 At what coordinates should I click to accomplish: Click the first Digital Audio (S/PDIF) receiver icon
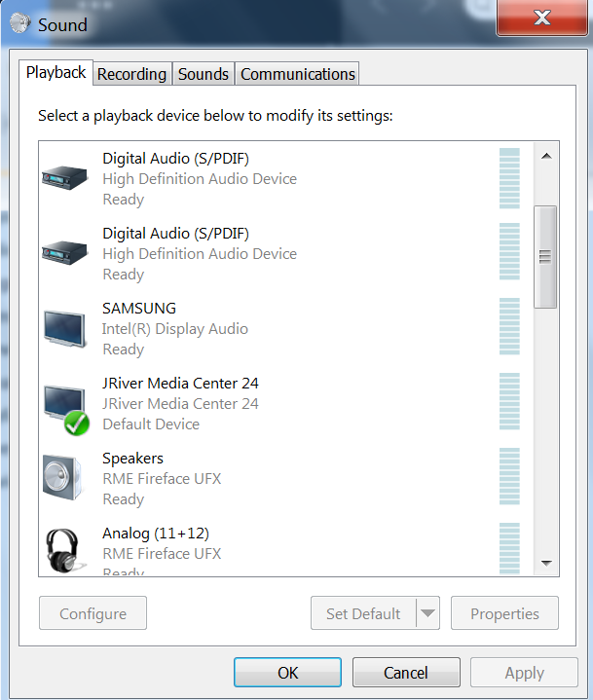coord(64,178)
